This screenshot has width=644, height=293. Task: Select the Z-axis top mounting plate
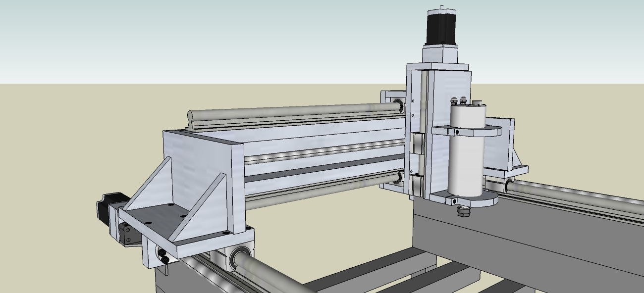[x=437, y=67]
